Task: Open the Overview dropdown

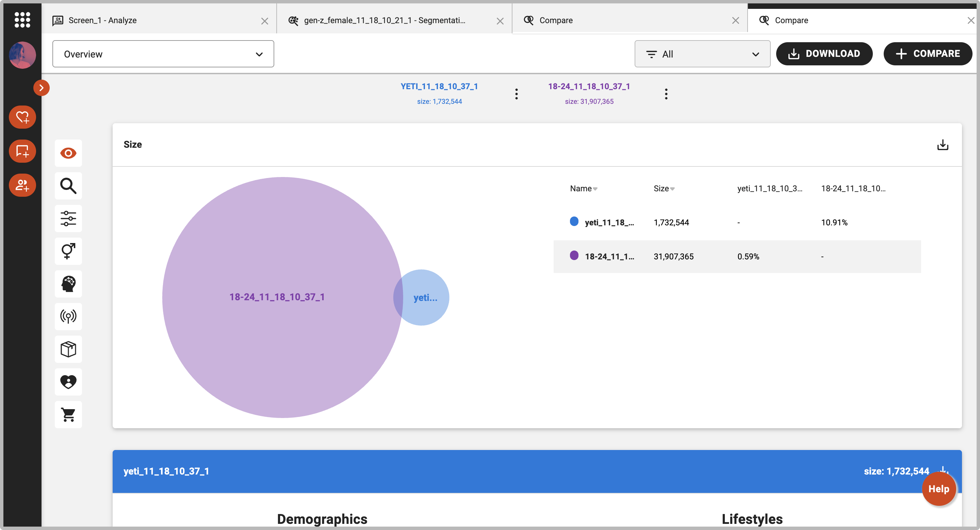Action: [x=163, y=54]
